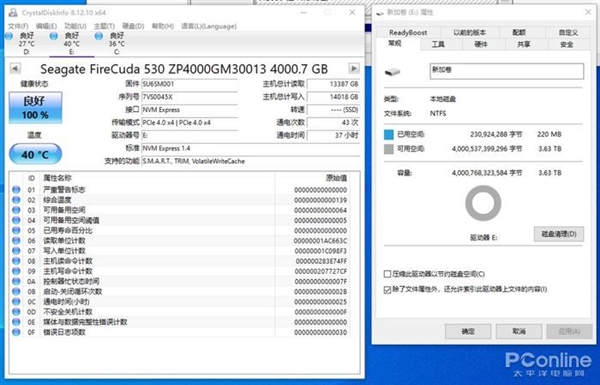Select drive C: status icon at 36 °C

99,36
